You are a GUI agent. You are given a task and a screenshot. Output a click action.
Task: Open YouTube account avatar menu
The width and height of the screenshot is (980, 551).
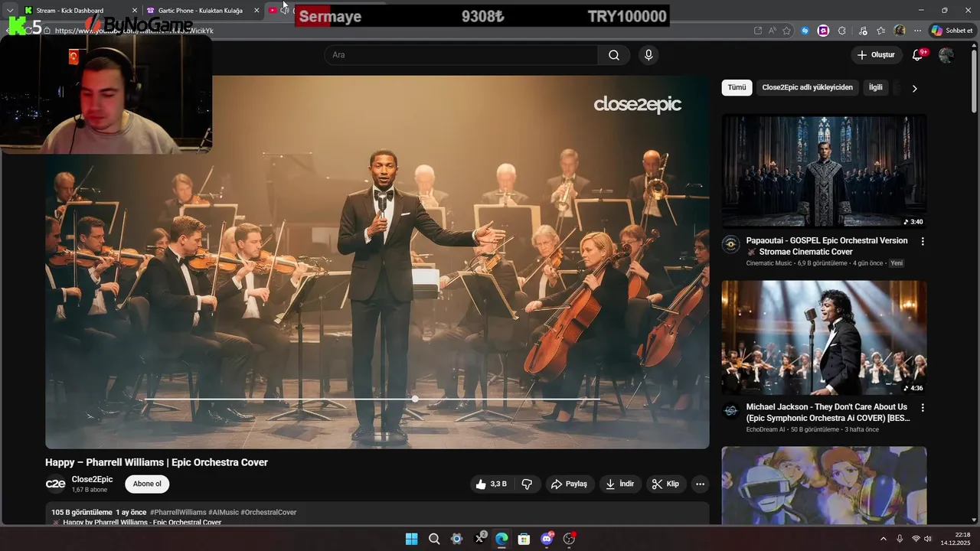tap(946, 55)
